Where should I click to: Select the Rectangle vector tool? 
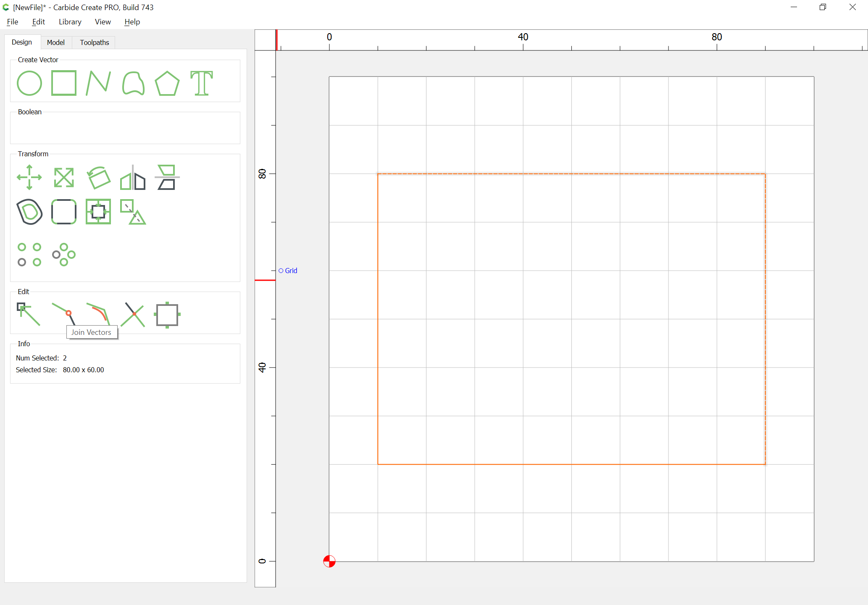[64, 83]
